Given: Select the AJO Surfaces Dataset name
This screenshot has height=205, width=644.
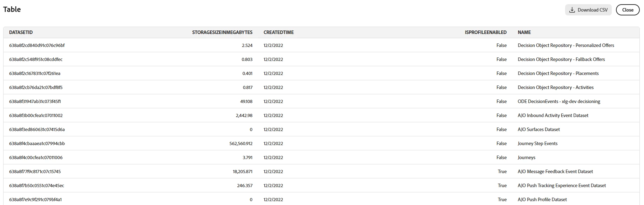Looking at the screenshot, I should [x=539, y=129].
